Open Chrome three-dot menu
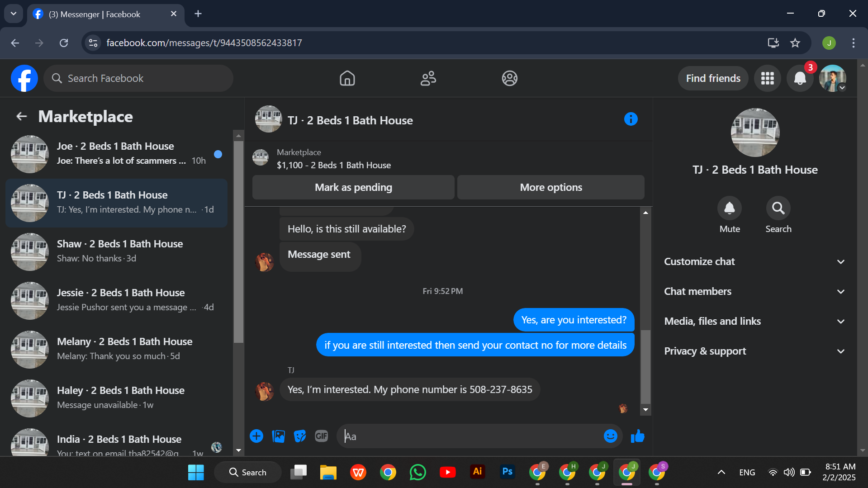 coord(853,43)
